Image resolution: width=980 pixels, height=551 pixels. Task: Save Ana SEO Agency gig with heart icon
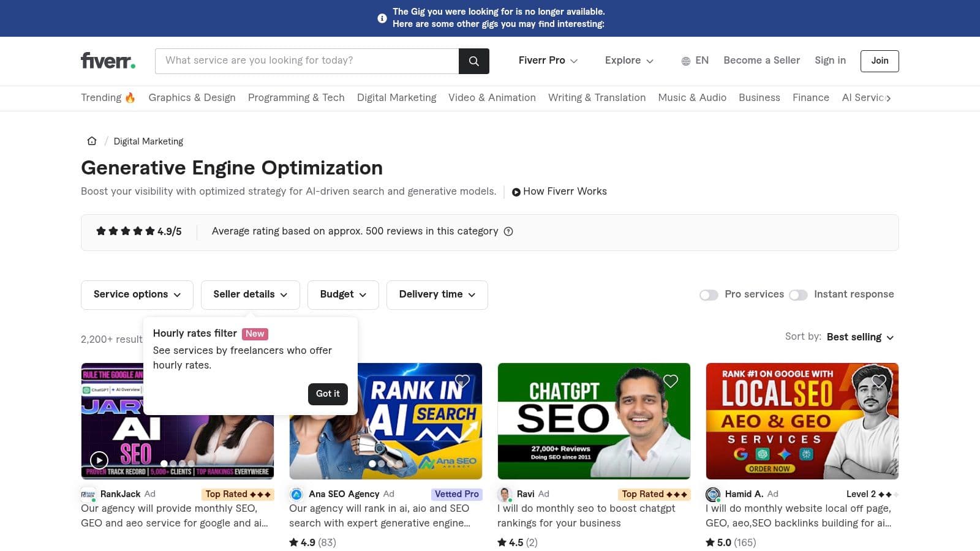(x=462, y=381)
